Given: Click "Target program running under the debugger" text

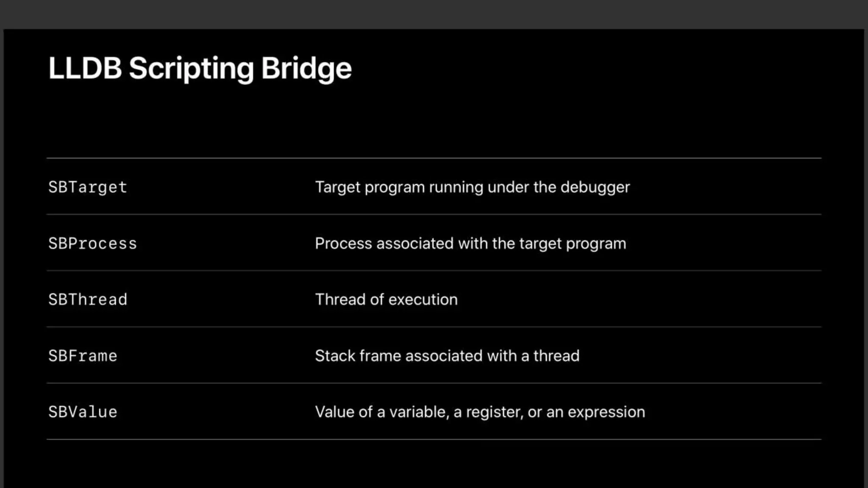Looking at the screenshot, I should (472, 187).
